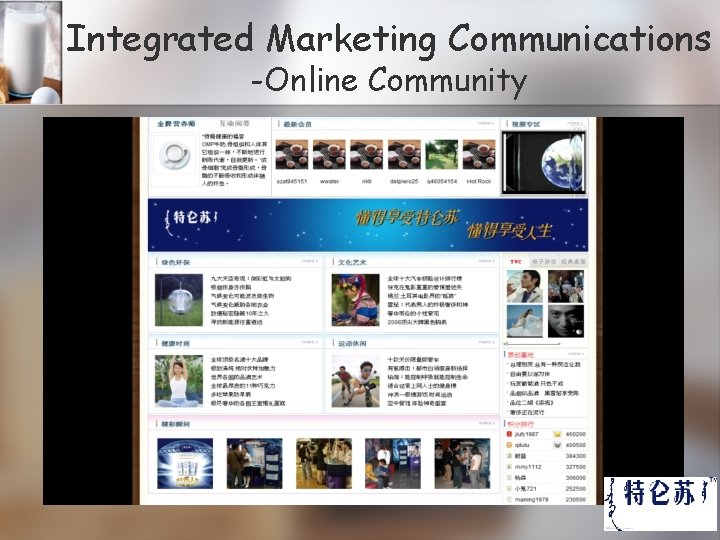Click the TVC thumbnails horizontal scrollbar
The width and height of the screenshot is (720, 540).
click(x=533, y=343)
